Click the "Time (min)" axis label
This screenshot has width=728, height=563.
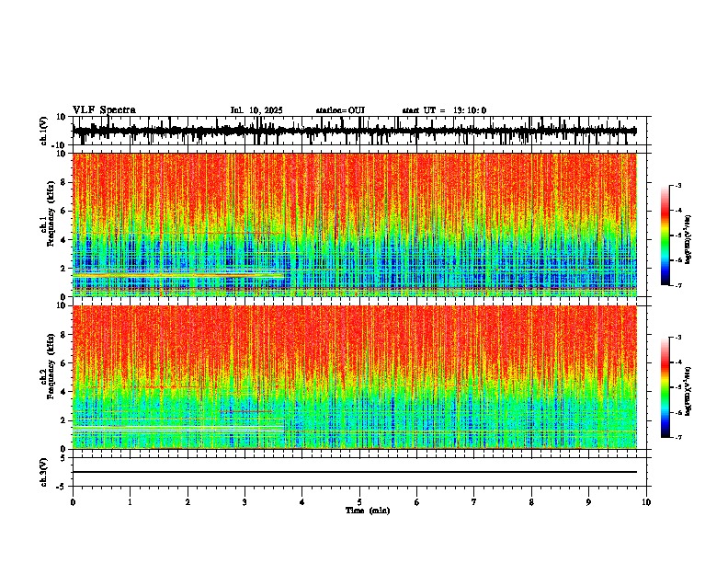[x=368, y=511]
